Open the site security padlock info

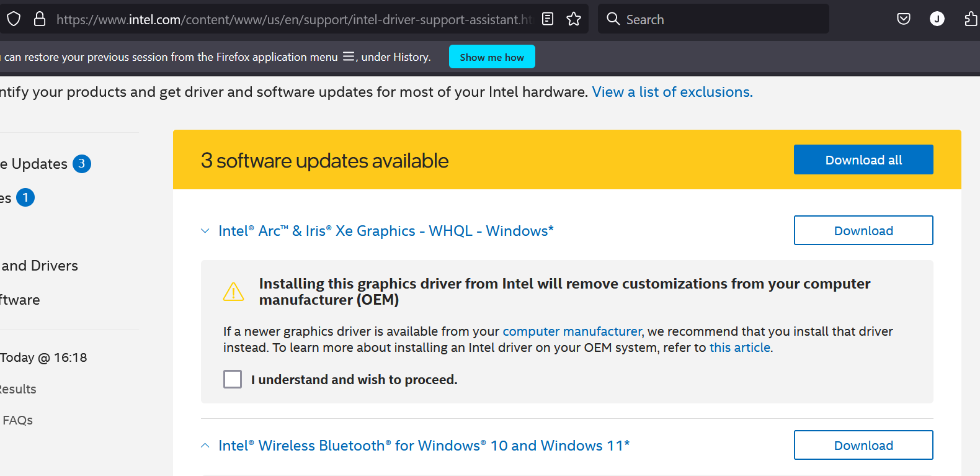tap(40, 19)
